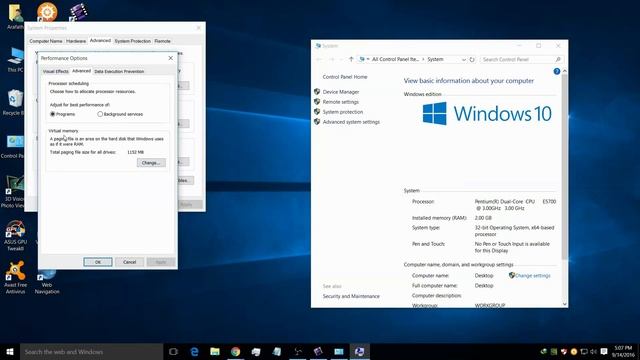Select Advanced tab in Performance Options
This screenshot has width=640, height=360.
click(x=81, y=71)
